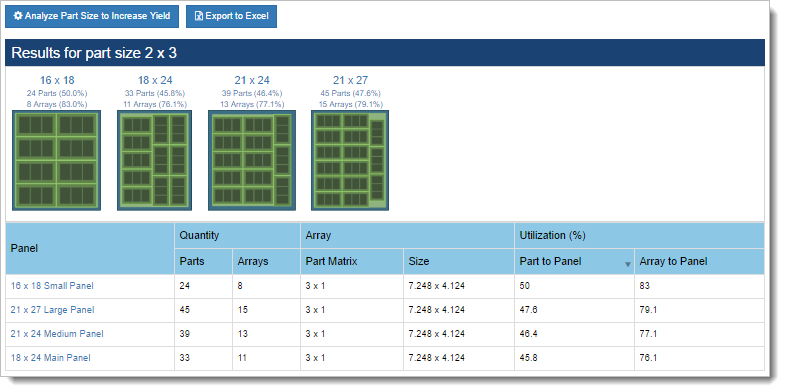
Task: Click Part Matrix 3 x 1 in Small Panel row
Action: (x=315, y=286)
